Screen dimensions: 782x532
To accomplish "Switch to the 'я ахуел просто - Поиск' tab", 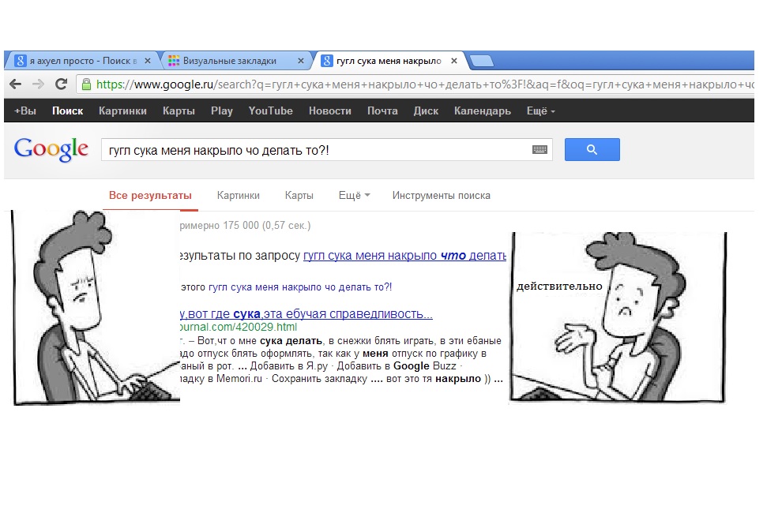I will tap(83, 61).
